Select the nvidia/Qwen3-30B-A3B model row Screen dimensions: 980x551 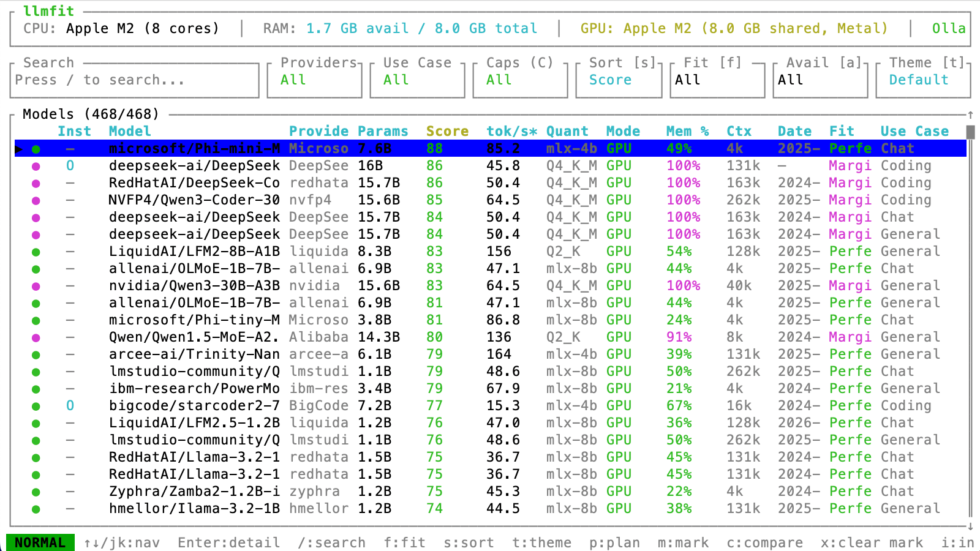coord(490,286)
